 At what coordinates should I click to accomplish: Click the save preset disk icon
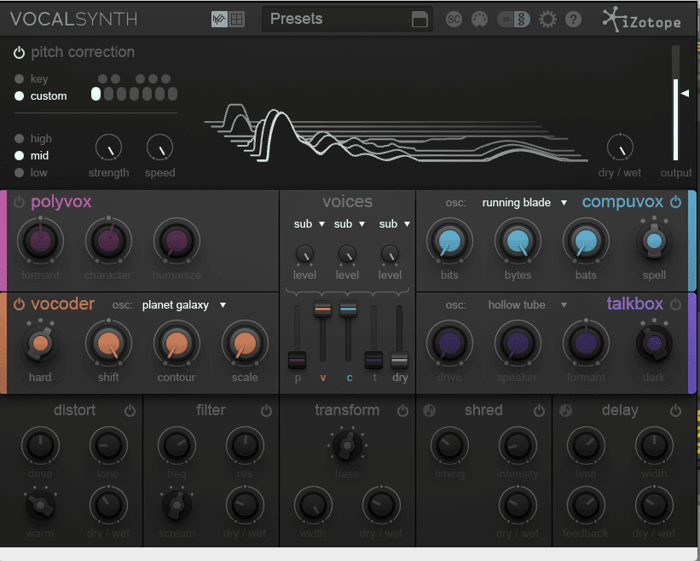point(420,20)
